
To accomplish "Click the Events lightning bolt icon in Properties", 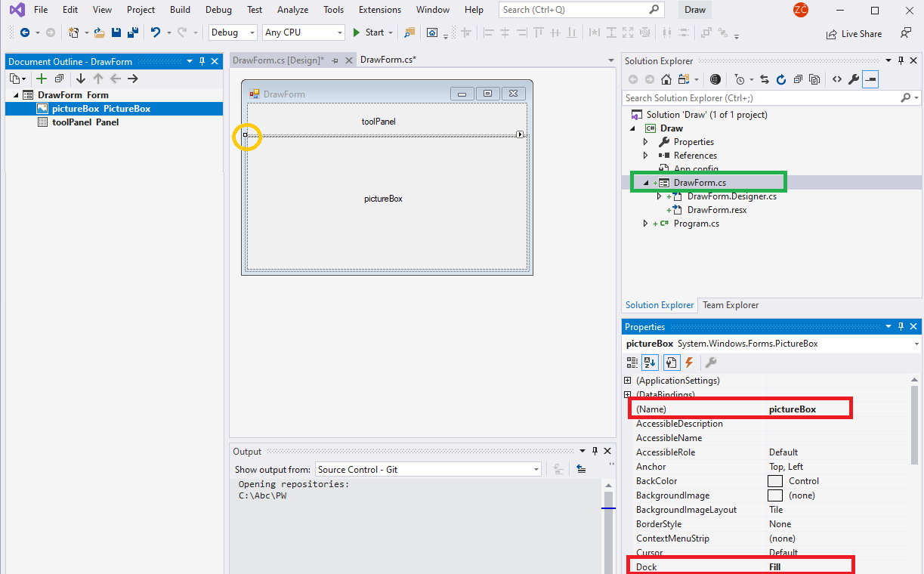I will [x=689, y=363].
